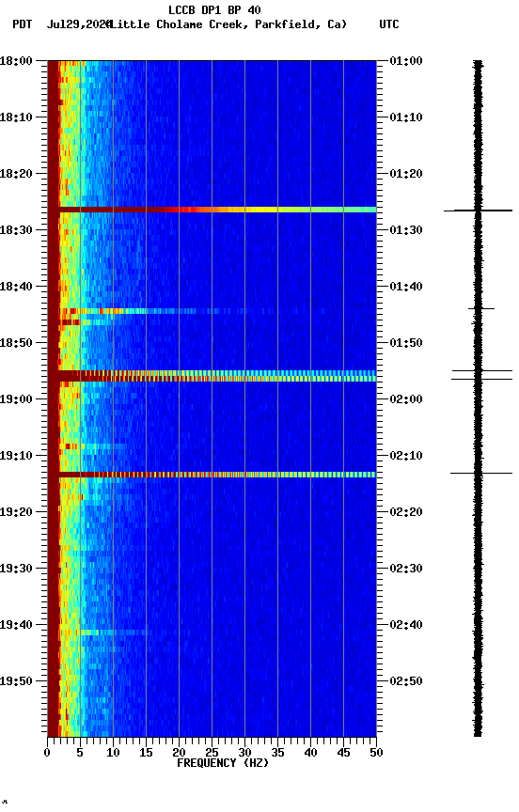Click the 25 Hz frequency axis label
Viewport: 519px width, 812px height.
tap(212, 754)
